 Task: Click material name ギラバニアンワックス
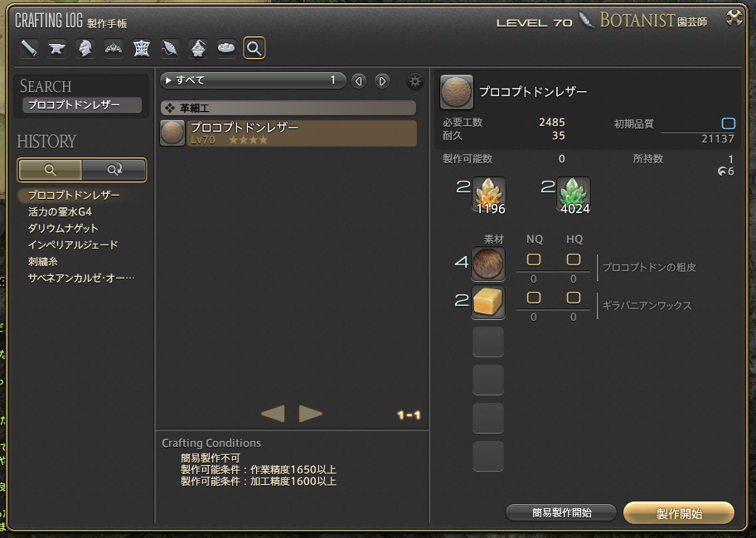pyautogui.click(x=647, y=305)
